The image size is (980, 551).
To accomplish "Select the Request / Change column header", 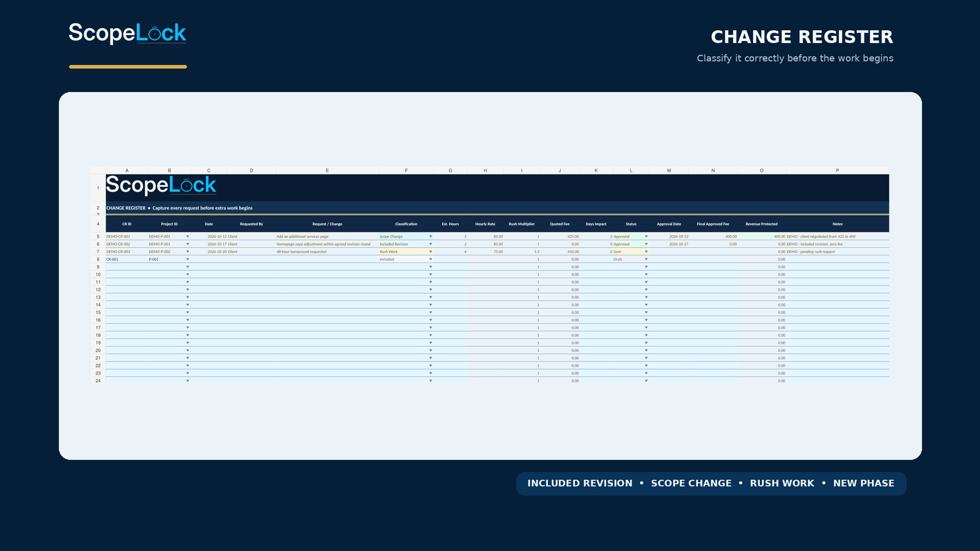I will point(327,224).
